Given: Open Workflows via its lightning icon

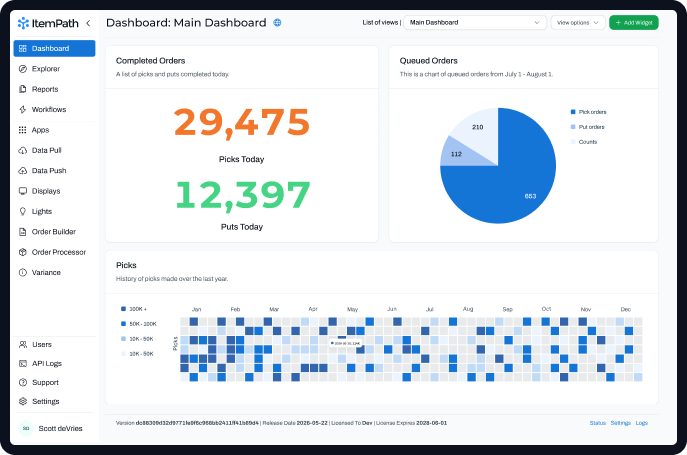Looking at the screenshot, I should (x=23, y=109).
